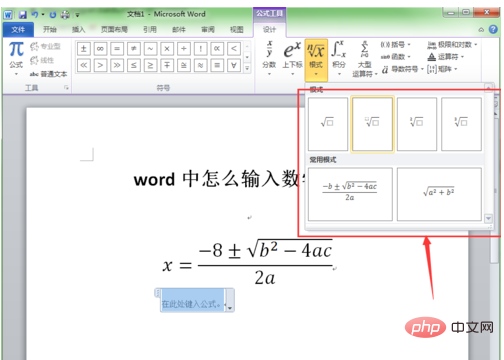Choose the 线性 format option
This screenshot has width=504, height=360.
click(42, 60)
